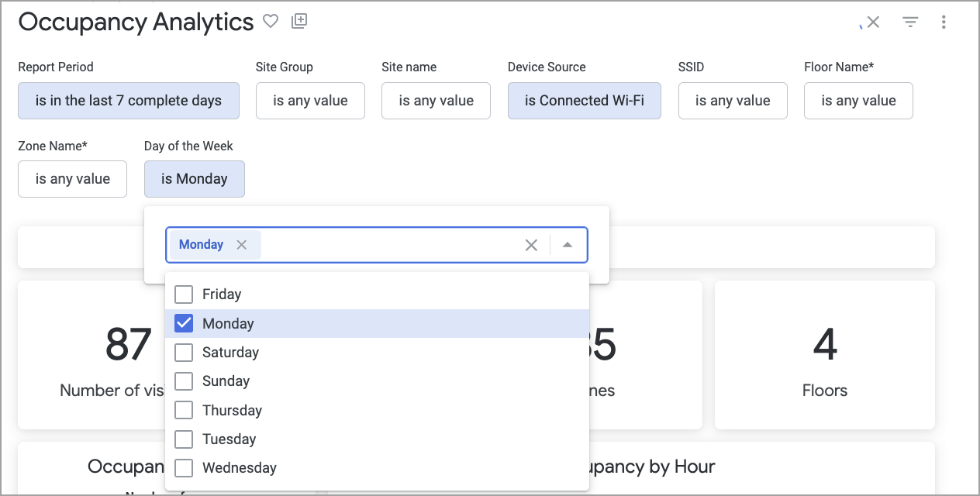Cancel the dashboard reload icon

coord(873,22)
